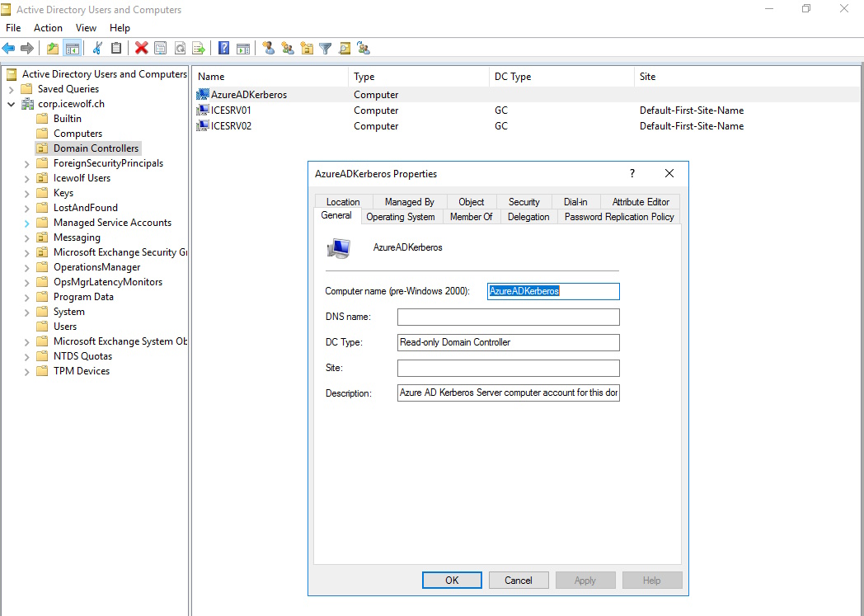Screen dimensions: 864x616
Task: Switch to the Operating System tab
Action: 401,217
